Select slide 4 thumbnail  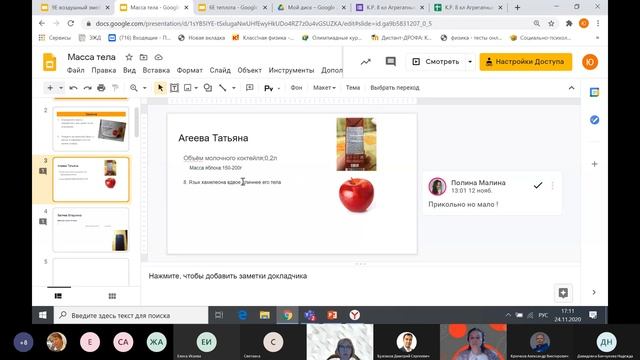pyautogui.click(x=91, y=230)
